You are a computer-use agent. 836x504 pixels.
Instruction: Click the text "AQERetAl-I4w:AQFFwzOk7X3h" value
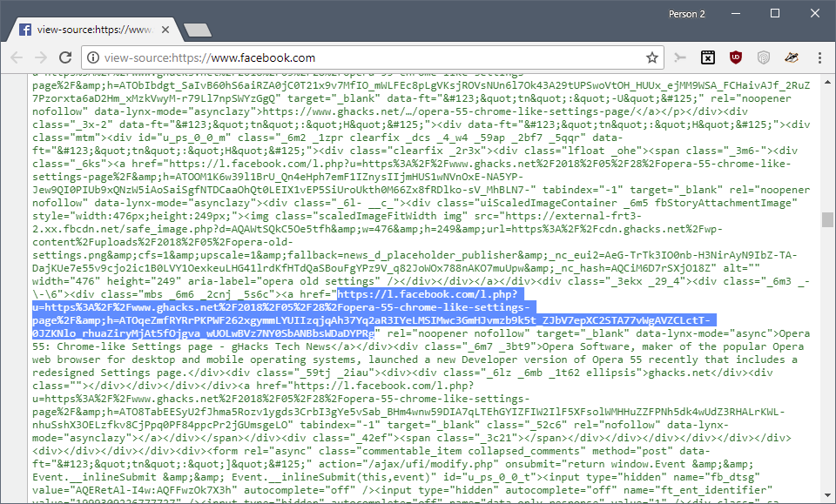coord(155,490)
